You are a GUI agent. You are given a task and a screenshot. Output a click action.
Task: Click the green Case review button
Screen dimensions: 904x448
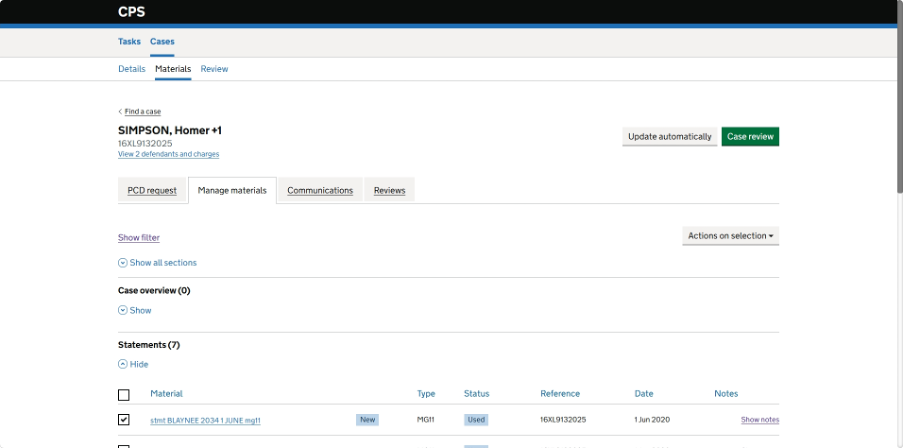(750, 137)
